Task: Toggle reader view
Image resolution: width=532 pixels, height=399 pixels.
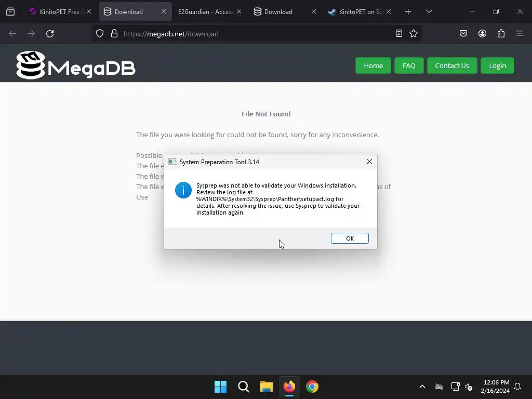Action: click(x=399, y=33)
